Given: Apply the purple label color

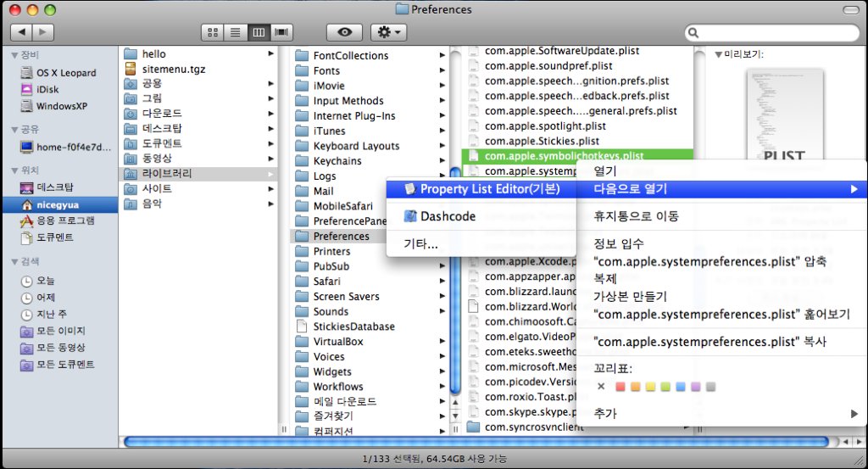Looking at the screenshot, I should point(696,387).
